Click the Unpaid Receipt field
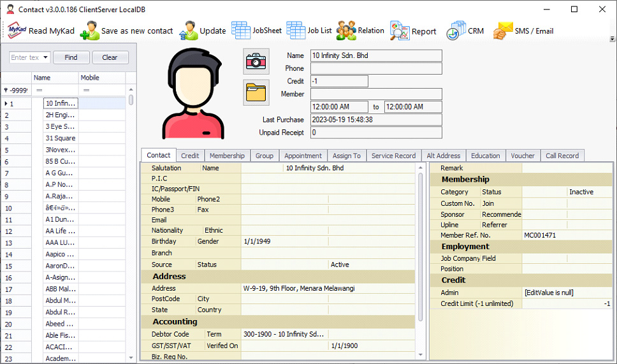This screenshot has width=617, height=364. coord(376,133)
